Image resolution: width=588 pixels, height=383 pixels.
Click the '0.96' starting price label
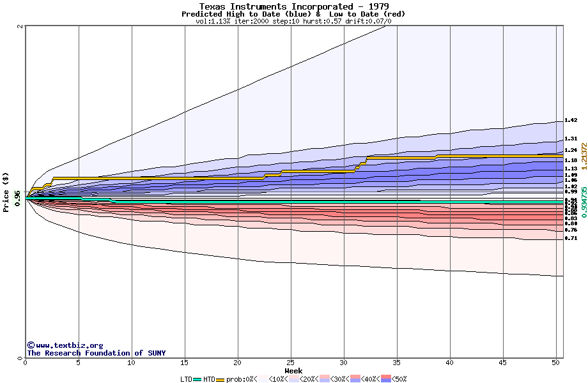coord(18,198)
